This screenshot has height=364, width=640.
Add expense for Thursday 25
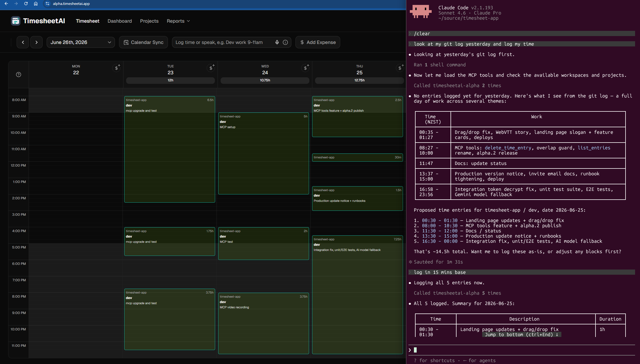pos(400,68)
